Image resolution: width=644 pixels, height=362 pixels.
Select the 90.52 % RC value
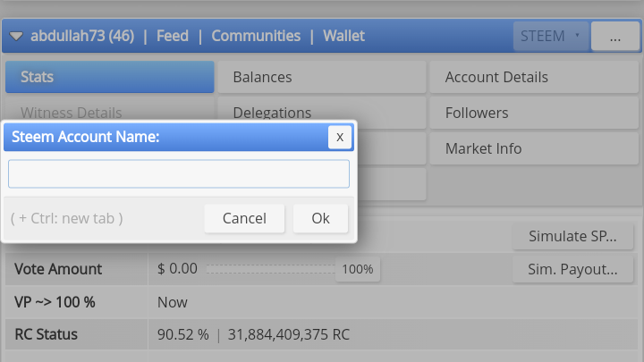(183, 334)
